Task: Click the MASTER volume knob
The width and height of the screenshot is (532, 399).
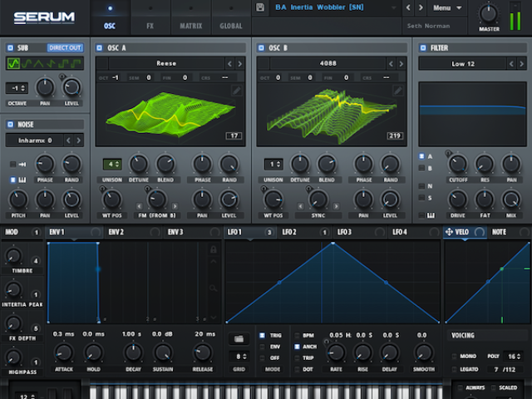Action: (x=489, y=13)
